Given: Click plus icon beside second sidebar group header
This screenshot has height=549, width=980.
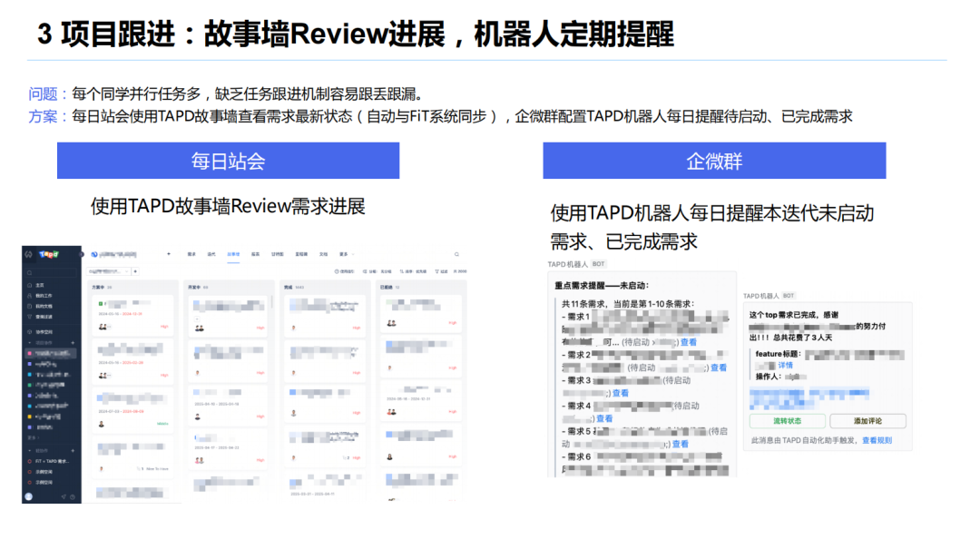Looking at the screenshot, I should pyautogui.click(x=73, y=451).
